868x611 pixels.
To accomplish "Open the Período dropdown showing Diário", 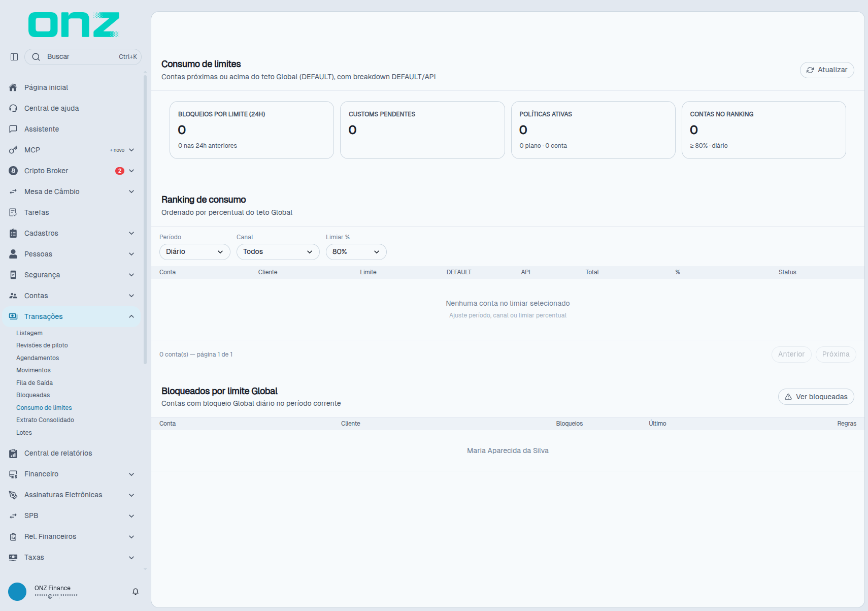I will (195, 252).
